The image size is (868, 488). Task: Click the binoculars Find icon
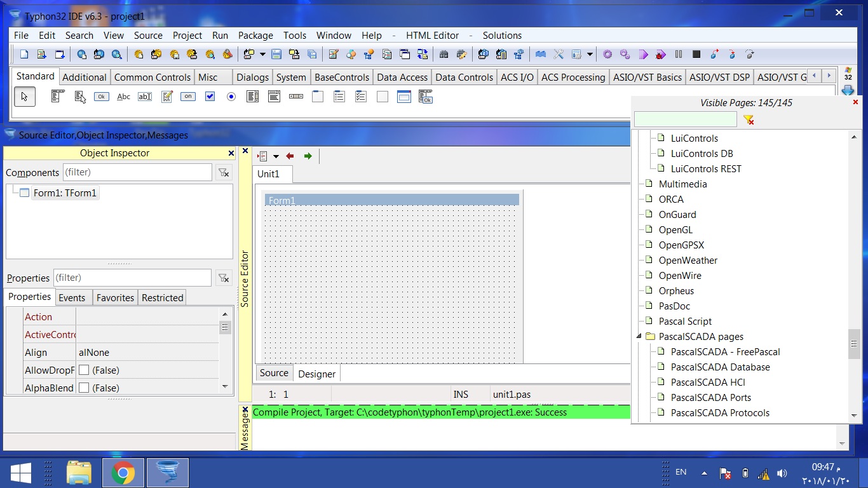[444, 55]
